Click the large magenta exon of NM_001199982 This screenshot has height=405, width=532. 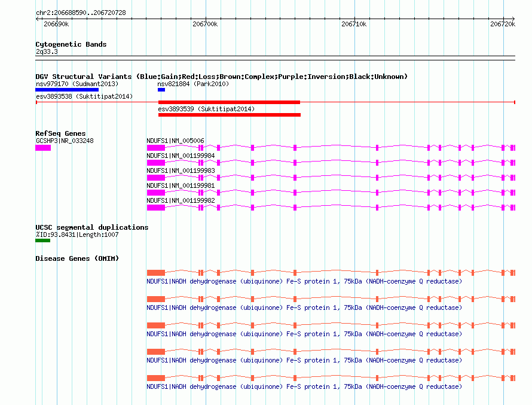click(x=156, y=208)
